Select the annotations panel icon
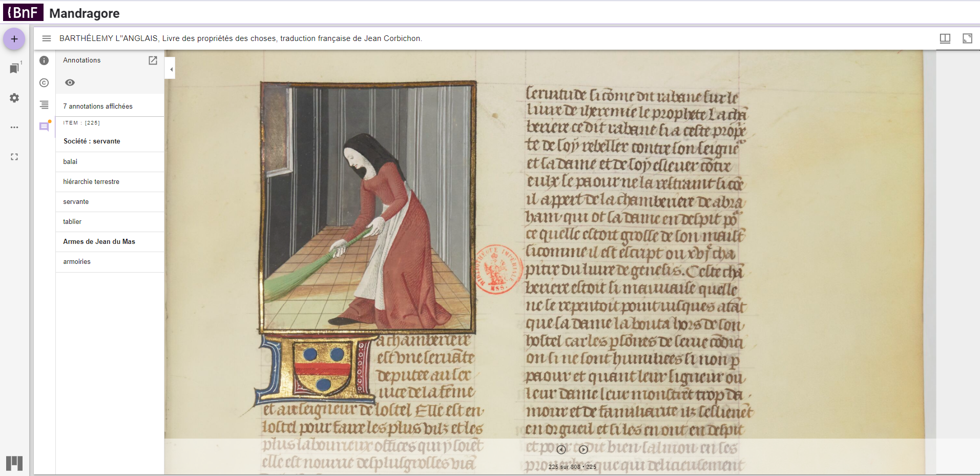This screenshot has width=980, height=476. [x=45, y=126]
